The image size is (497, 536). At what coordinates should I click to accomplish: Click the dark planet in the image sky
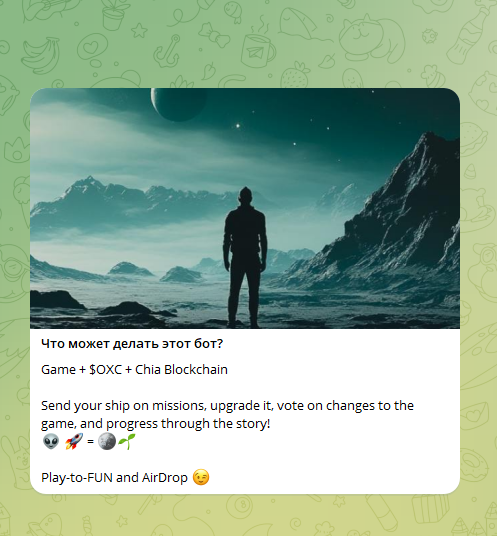click(x=179, y=104)
